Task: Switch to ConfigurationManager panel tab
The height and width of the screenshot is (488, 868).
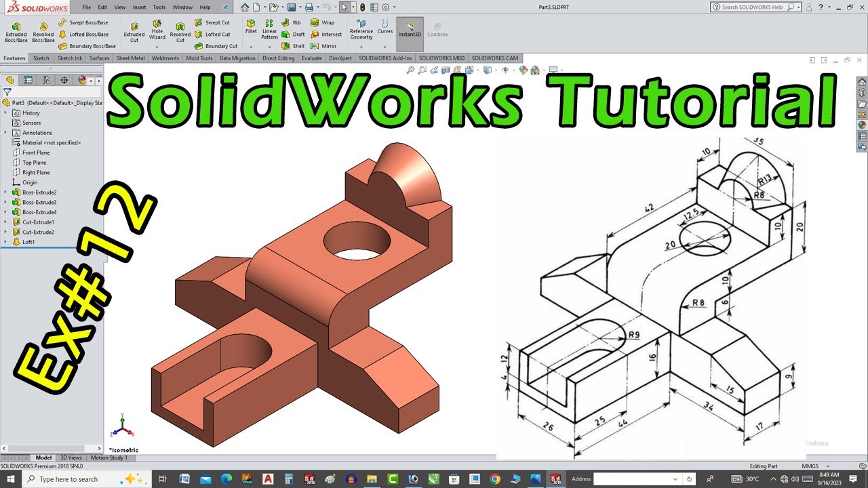Action: click(46, 80)
